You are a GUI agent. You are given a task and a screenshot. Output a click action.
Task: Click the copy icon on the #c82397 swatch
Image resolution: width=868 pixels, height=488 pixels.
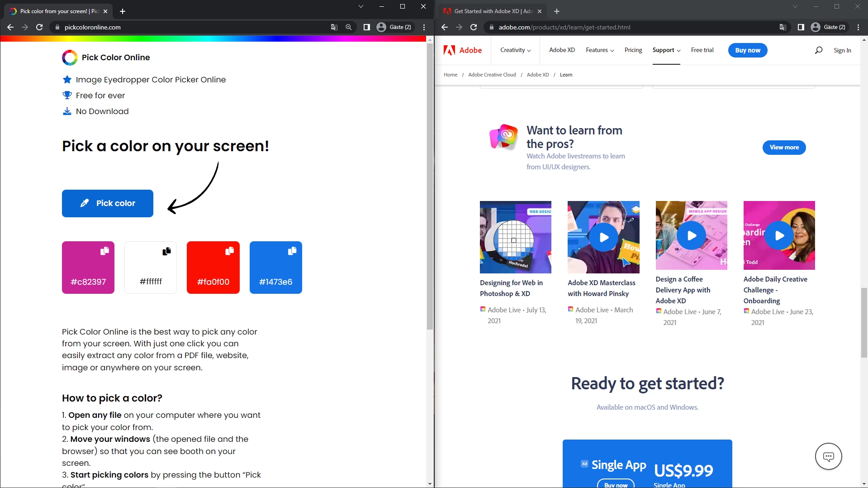pos(105,251)
